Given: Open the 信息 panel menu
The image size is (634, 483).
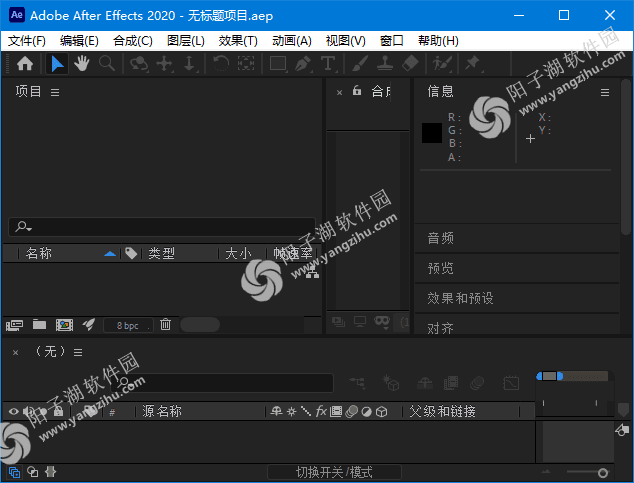Looking at the screenshot, I should [605, 93].
